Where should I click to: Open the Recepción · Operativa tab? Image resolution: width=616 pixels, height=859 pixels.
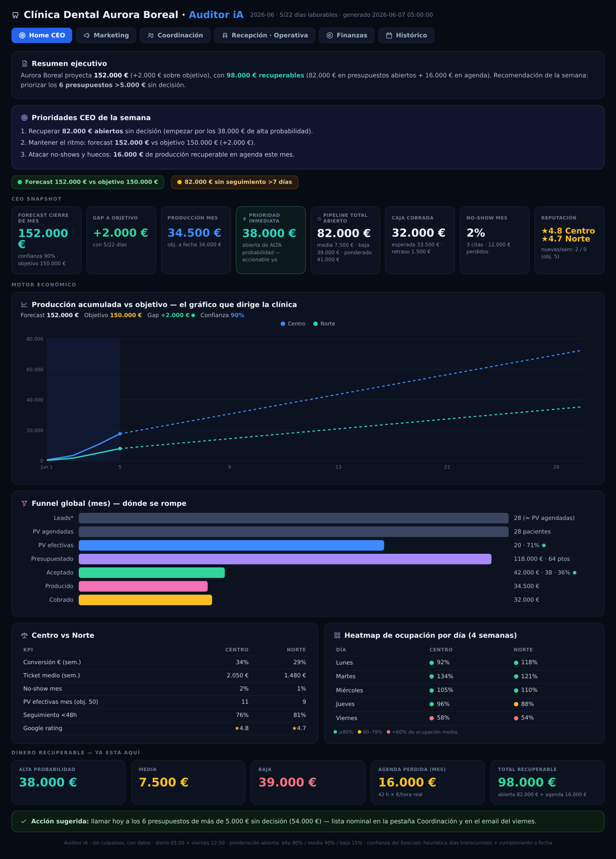265,35
